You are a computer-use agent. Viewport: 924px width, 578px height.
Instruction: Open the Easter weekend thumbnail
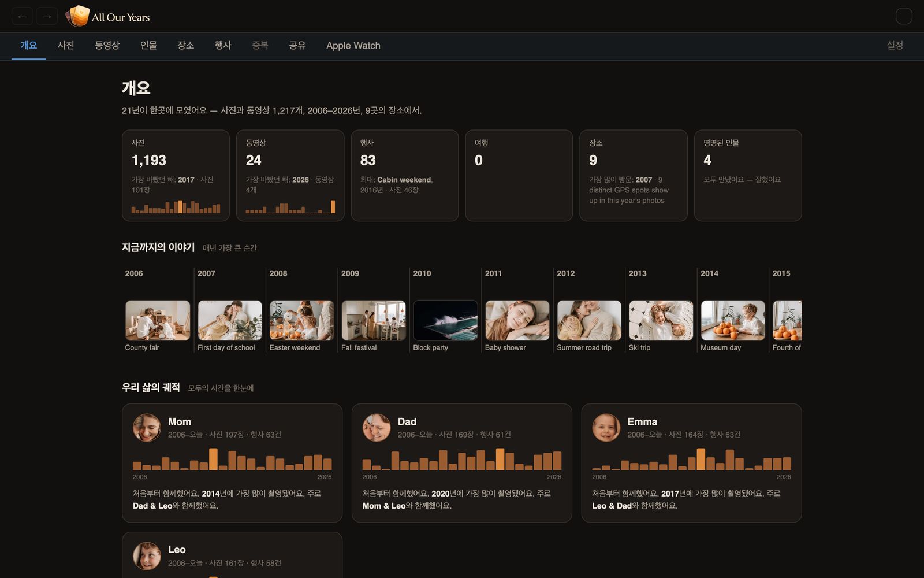tap(301, 320)
